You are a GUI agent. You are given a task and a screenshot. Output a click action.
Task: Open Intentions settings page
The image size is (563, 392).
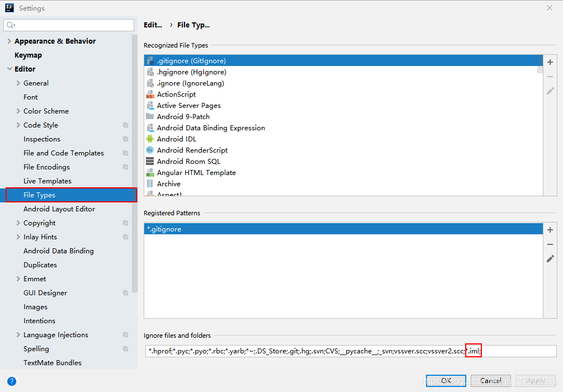[39, 321]
